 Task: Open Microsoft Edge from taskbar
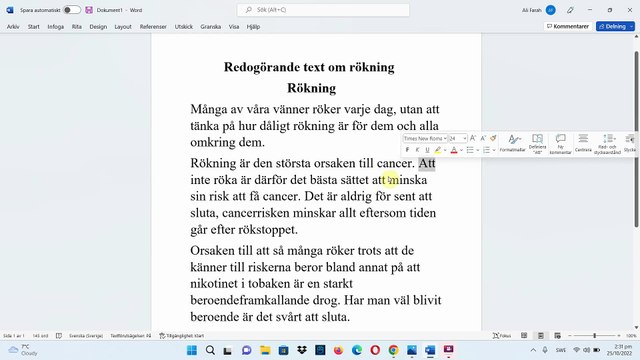357,350
